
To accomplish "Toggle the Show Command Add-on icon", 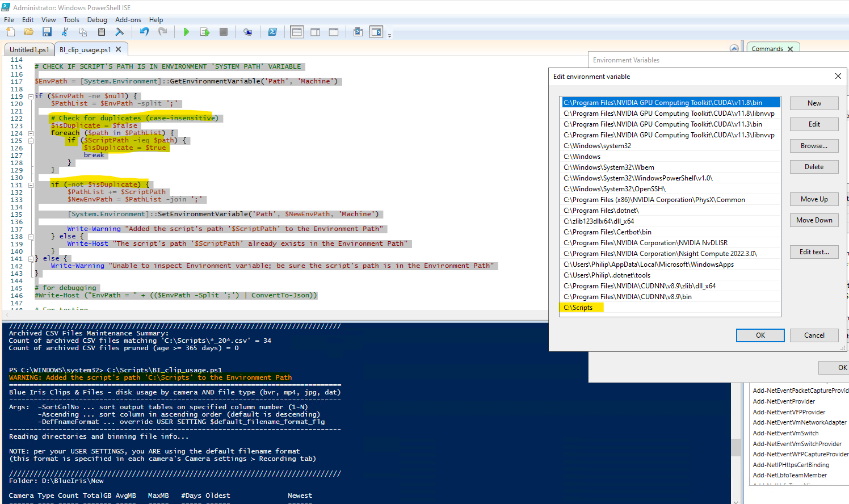I will point(376,32).
